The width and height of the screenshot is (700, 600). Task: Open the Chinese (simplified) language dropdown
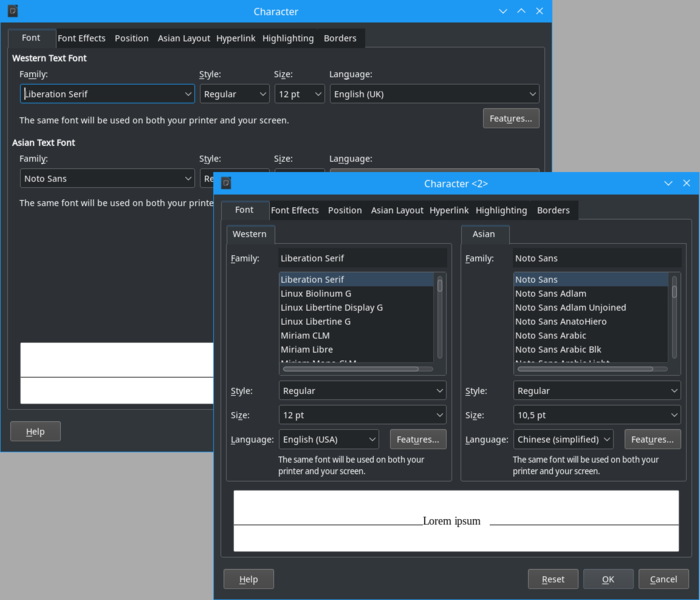tap(564, 439)
